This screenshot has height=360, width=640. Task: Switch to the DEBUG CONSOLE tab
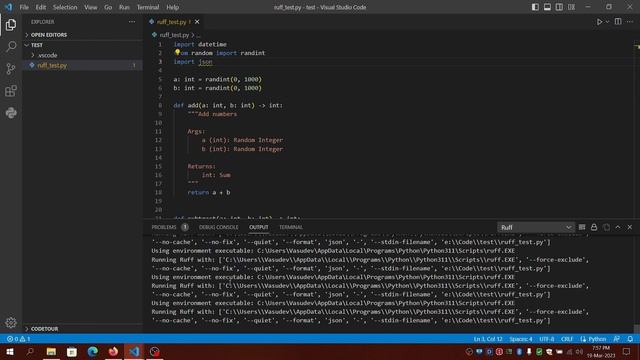(218, 227)
